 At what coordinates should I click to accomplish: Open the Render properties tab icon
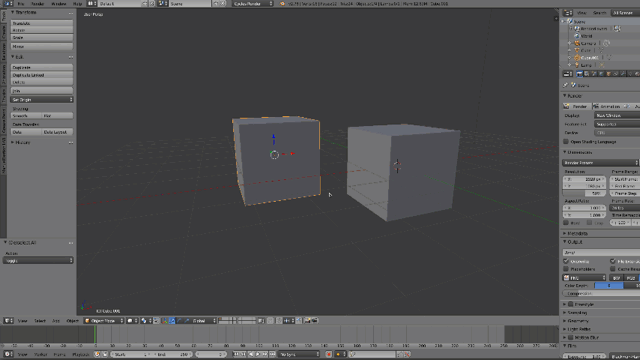[580, 74]
